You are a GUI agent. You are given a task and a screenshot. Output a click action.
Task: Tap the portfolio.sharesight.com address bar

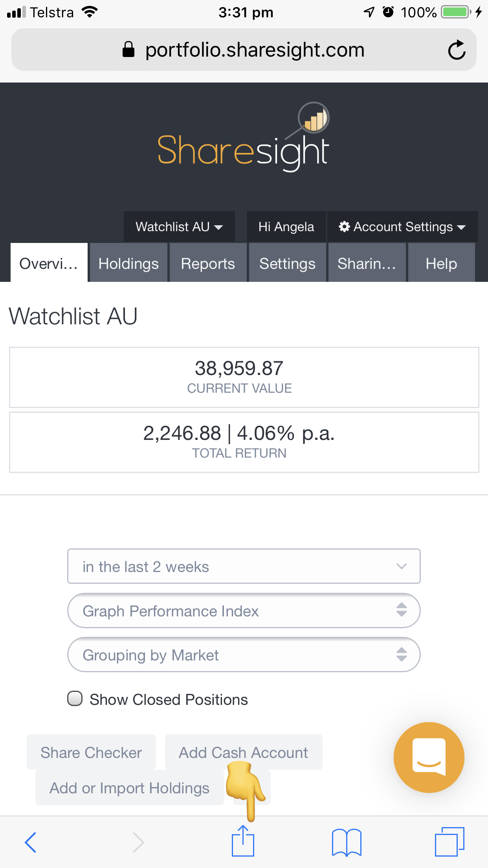coord(244,50)
